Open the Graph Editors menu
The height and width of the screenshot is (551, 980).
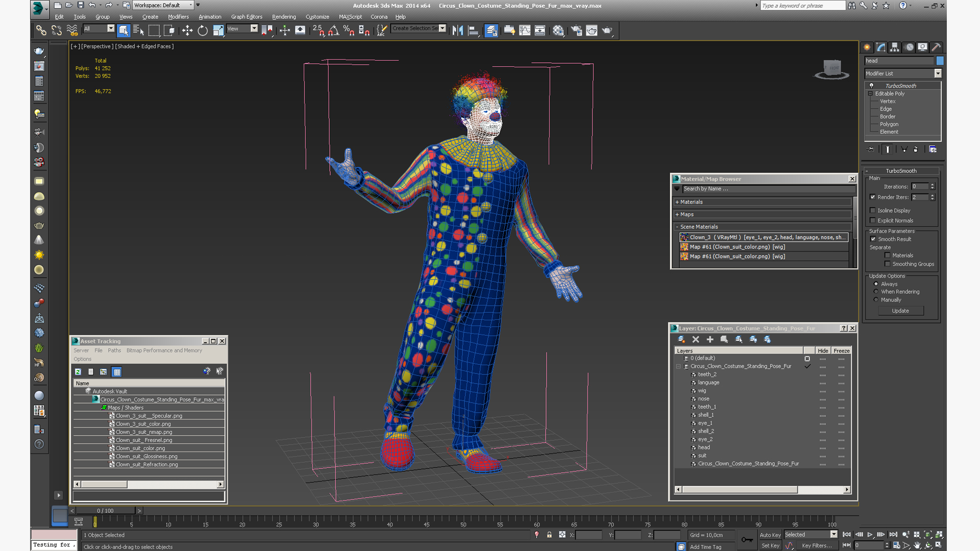(x=247, y=17)
